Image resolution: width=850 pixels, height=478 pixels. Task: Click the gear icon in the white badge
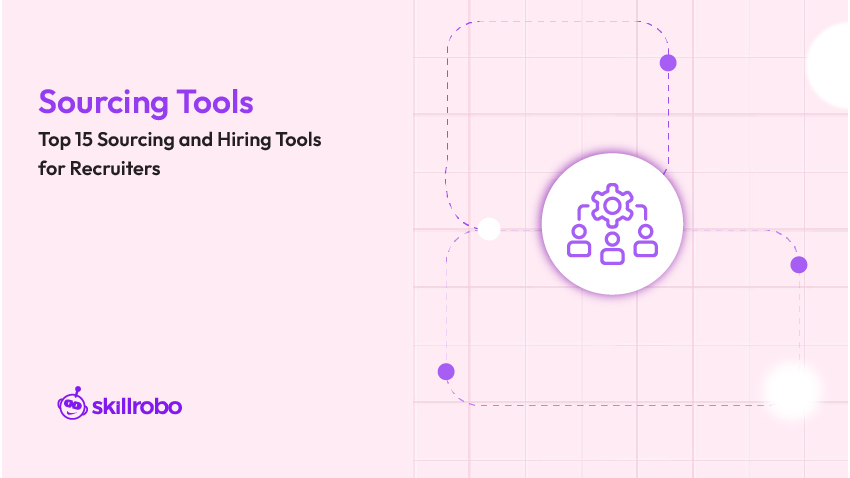click(x=611, y=205)
